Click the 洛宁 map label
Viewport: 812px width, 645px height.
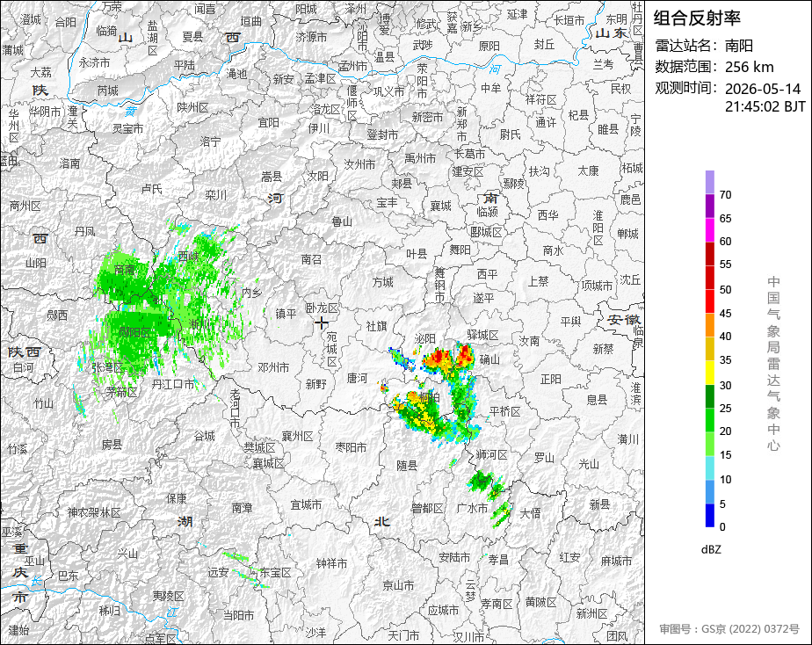pyautogui.click(x=210, y=141)
